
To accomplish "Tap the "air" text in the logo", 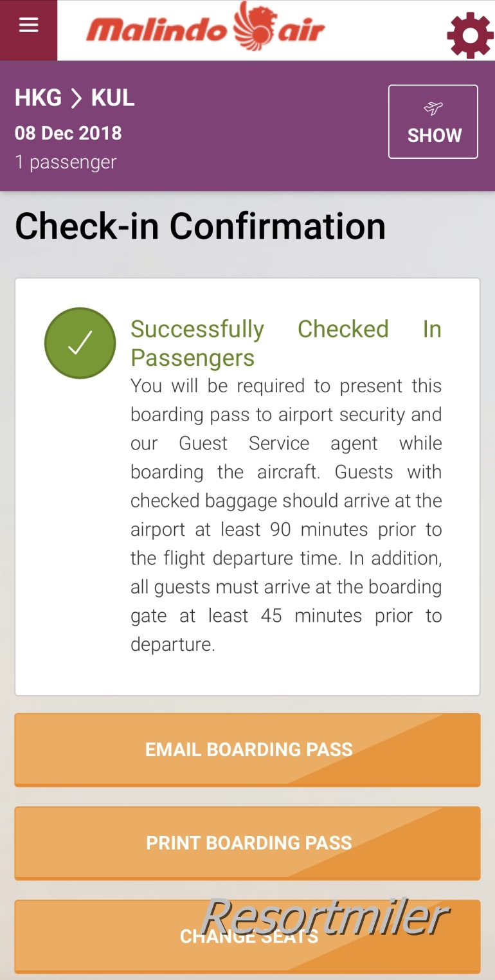I will [301, 30].
